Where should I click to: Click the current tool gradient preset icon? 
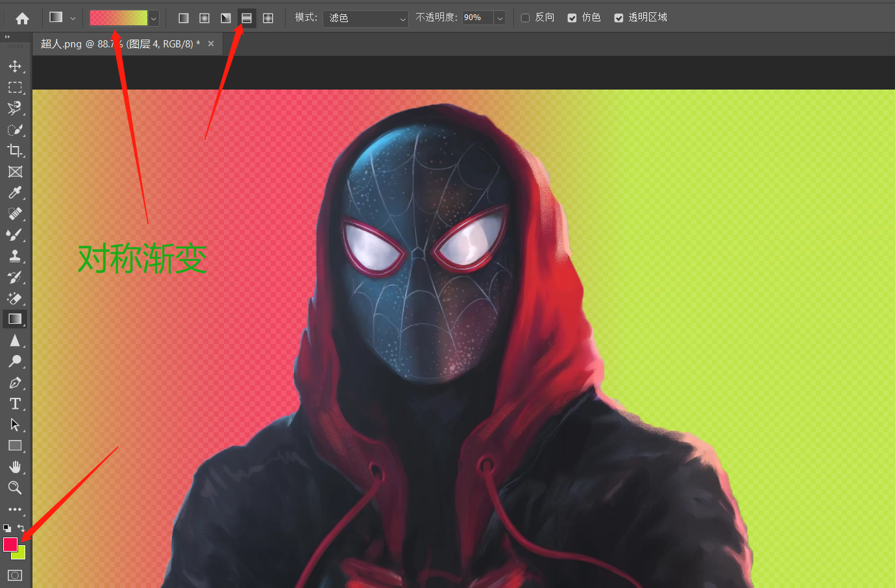[56, 18]
